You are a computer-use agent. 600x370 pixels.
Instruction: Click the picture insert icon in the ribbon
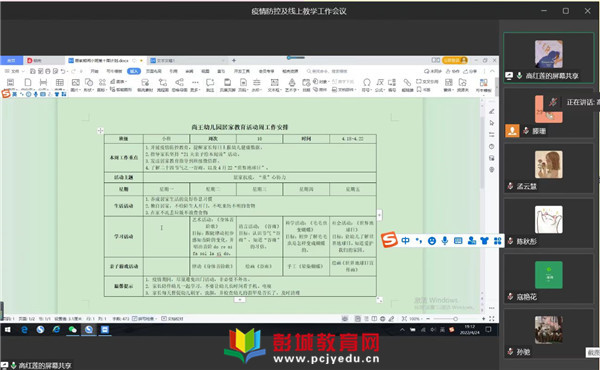tap(76, 82)
